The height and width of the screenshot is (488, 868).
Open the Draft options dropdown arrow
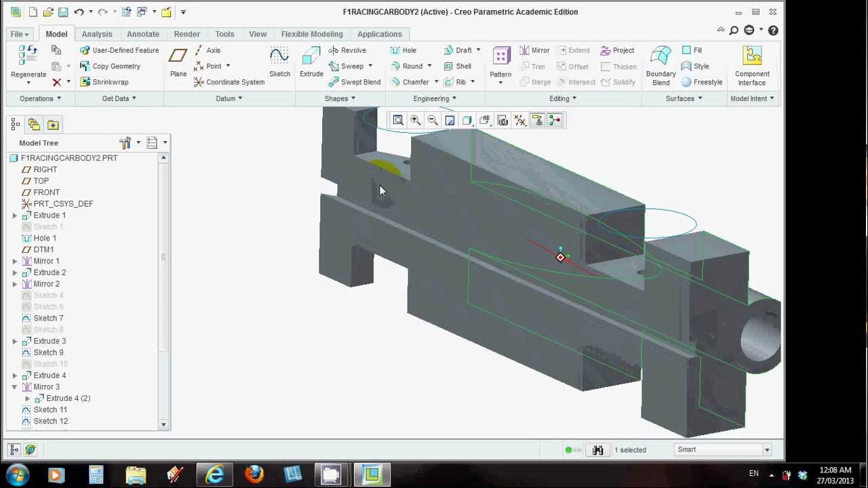point(478,50)
